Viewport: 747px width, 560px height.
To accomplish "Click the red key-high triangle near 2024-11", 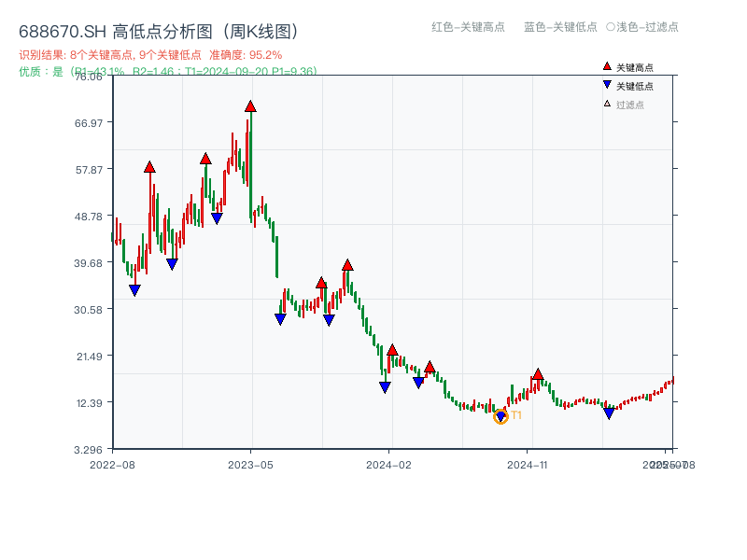I will (538, 372).
